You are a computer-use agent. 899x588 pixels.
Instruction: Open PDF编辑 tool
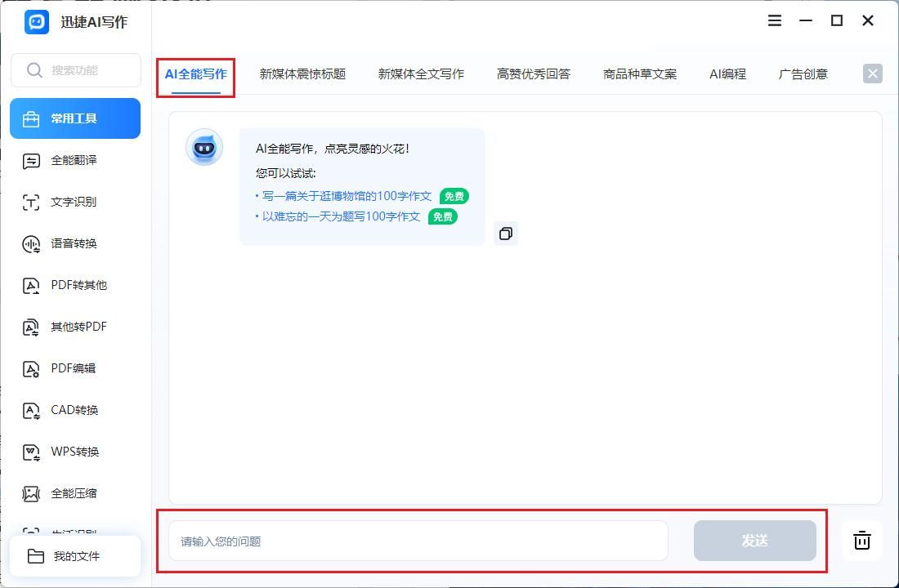pos(75,368)
